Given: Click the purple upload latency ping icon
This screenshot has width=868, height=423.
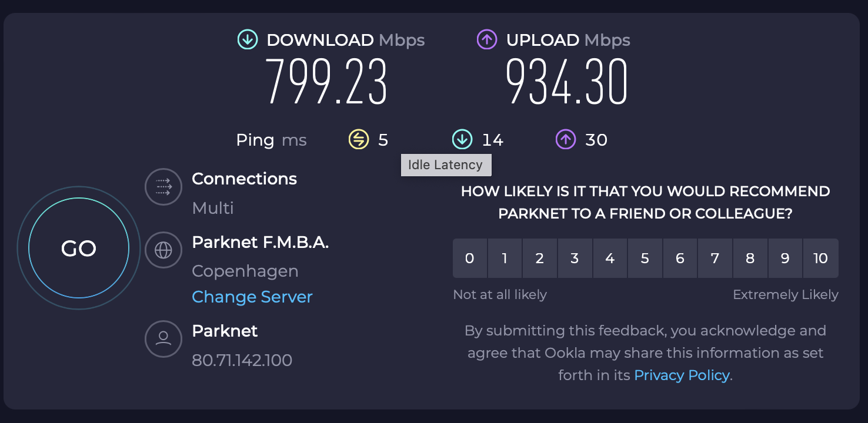Looking at the screenshot, I should [x=566, y=140].
